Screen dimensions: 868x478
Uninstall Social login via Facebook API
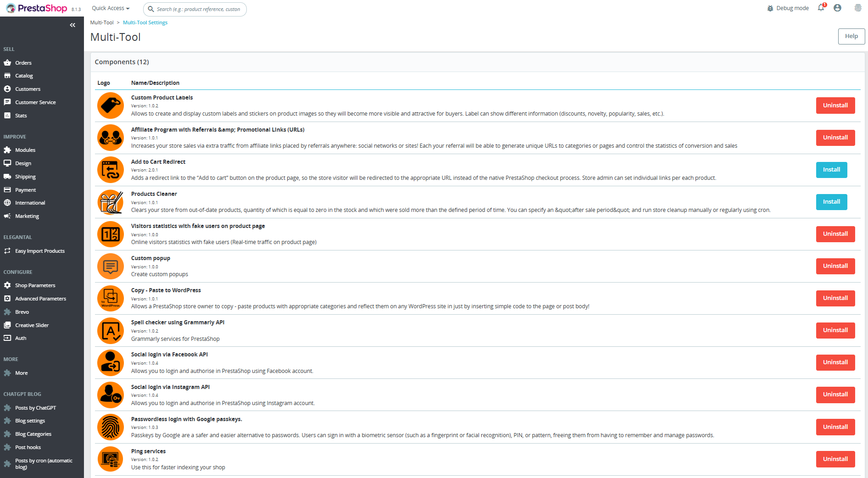point(835,362)
